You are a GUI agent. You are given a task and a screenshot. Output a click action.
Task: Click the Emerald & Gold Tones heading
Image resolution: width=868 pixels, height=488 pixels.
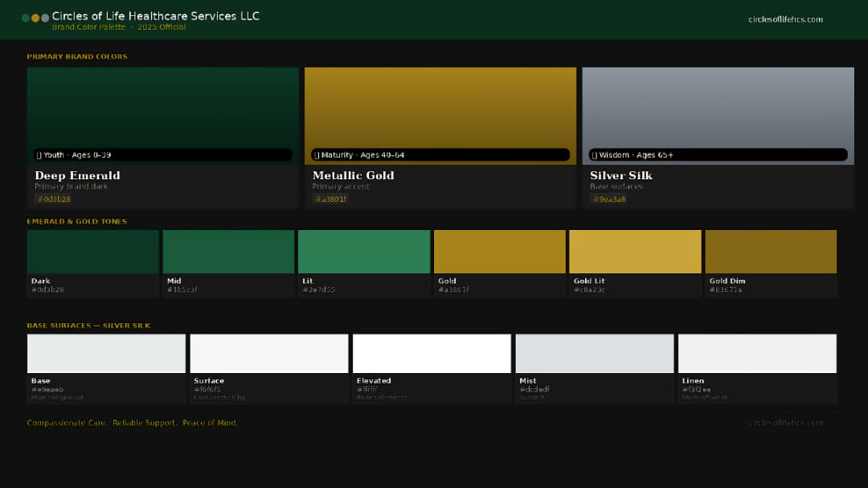click(x=77, y=222)
